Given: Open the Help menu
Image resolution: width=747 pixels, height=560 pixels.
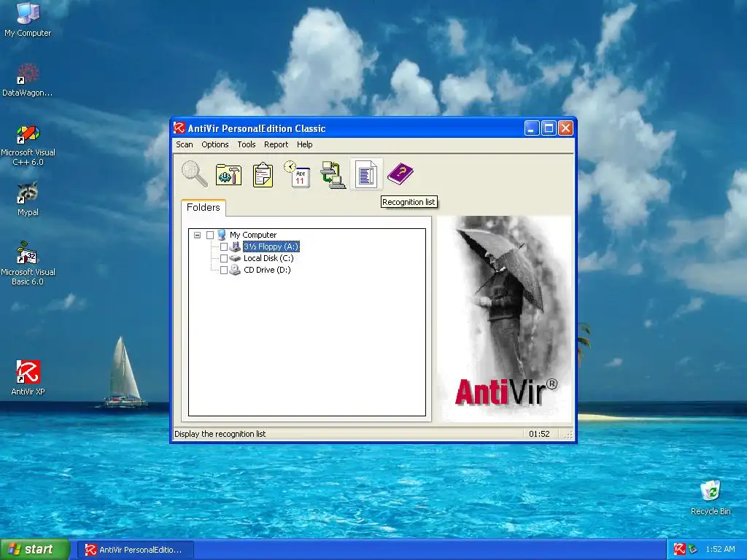Looking at the screenshot, I should tap(304, 144).
